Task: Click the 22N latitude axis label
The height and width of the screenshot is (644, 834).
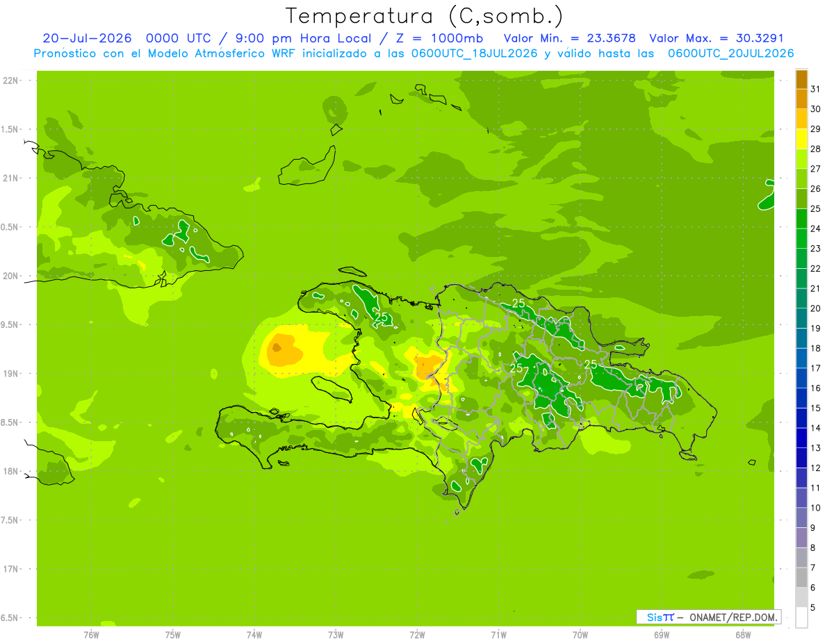Action: (x=10, y=81)
